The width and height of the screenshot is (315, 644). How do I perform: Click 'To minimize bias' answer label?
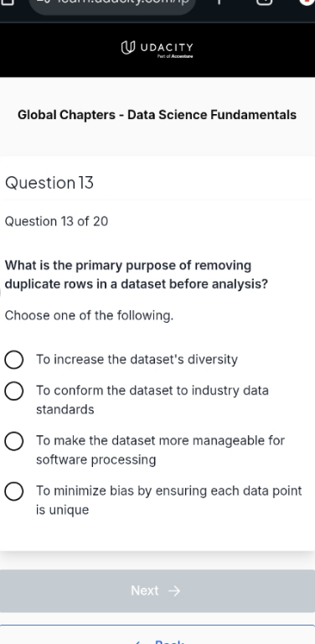(x=168, y=501)
